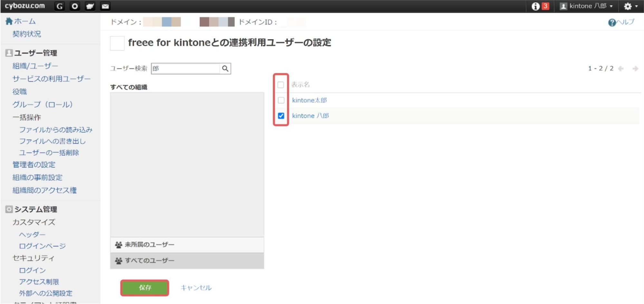Screen dimensions: 644x304
Task: Click the help question mark icon
Action: pos(612,22)
